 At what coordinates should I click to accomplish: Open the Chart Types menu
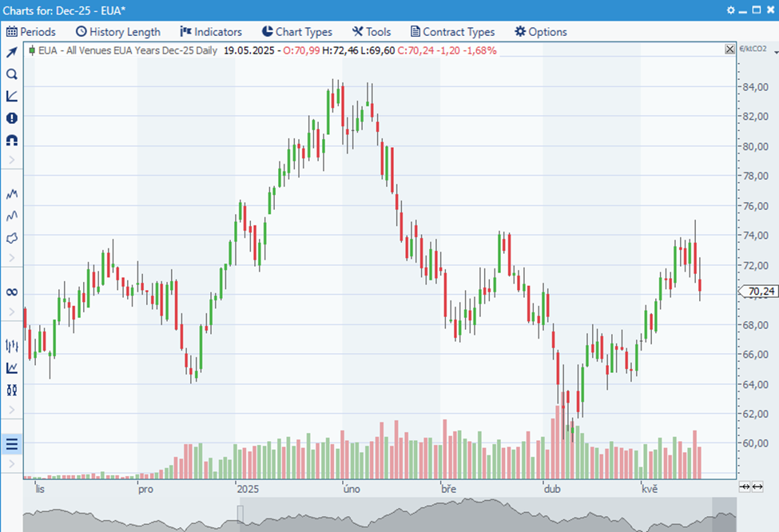point(296,32)
